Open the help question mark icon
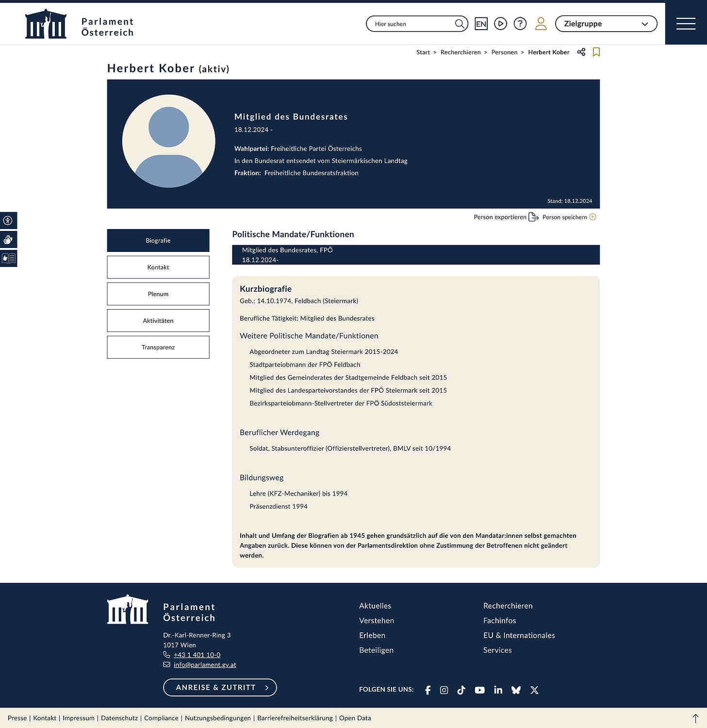The height and width of the screenshot is (728, 707). (520, 24)
